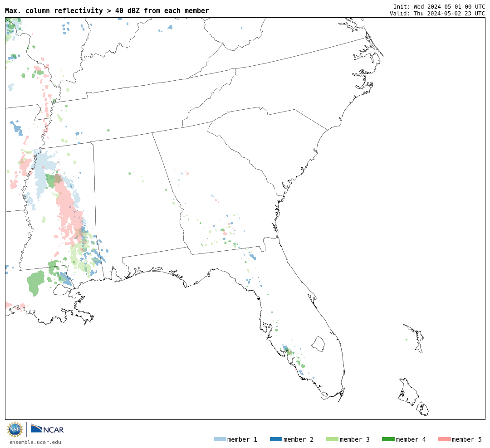Click the member 5 pink swatch
Screen dimensions: 490x448
coord(444,439)
